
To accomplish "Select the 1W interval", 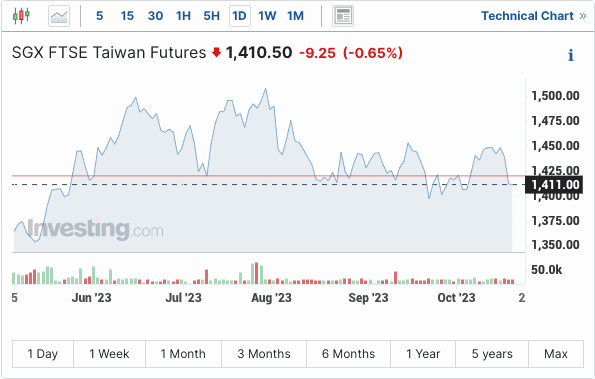I will [267, 16].
